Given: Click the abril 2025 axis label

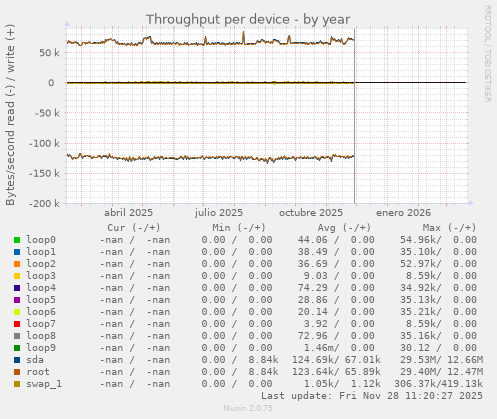Looking at the screenshot, I should pyautogui.click(x=128, y=213).
